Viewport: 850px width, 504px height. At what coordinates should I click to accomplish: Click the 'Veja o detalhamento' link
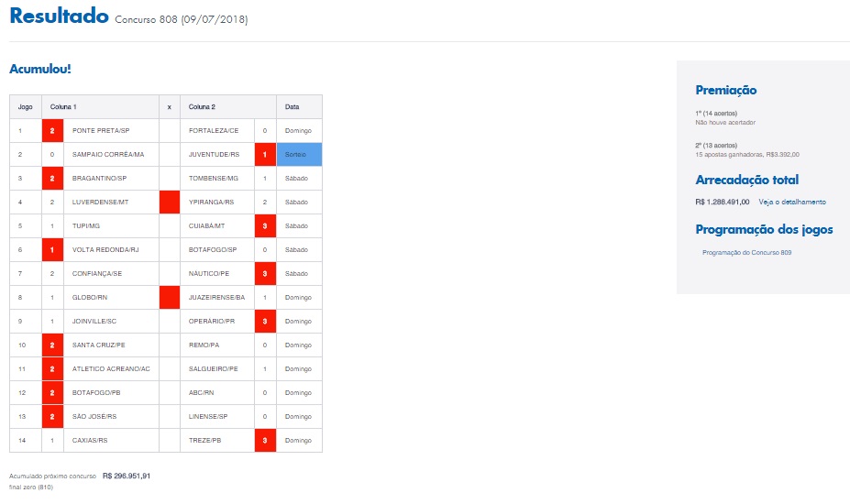click(x=792, y=202)
